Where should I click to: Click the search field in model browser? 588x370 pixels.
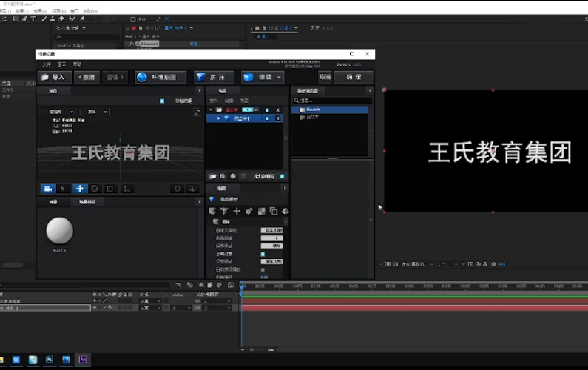pos(332,100)
